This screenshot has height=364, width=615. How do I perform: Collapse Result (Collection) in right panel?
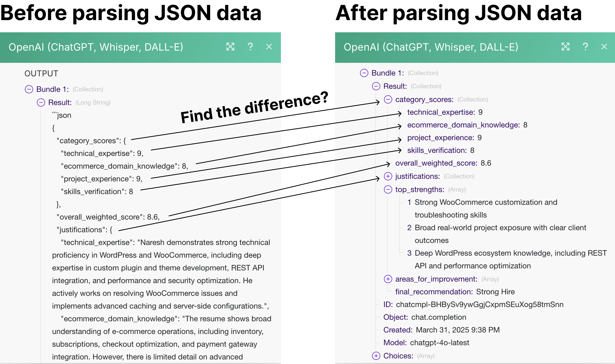click(x=376, y=86)
